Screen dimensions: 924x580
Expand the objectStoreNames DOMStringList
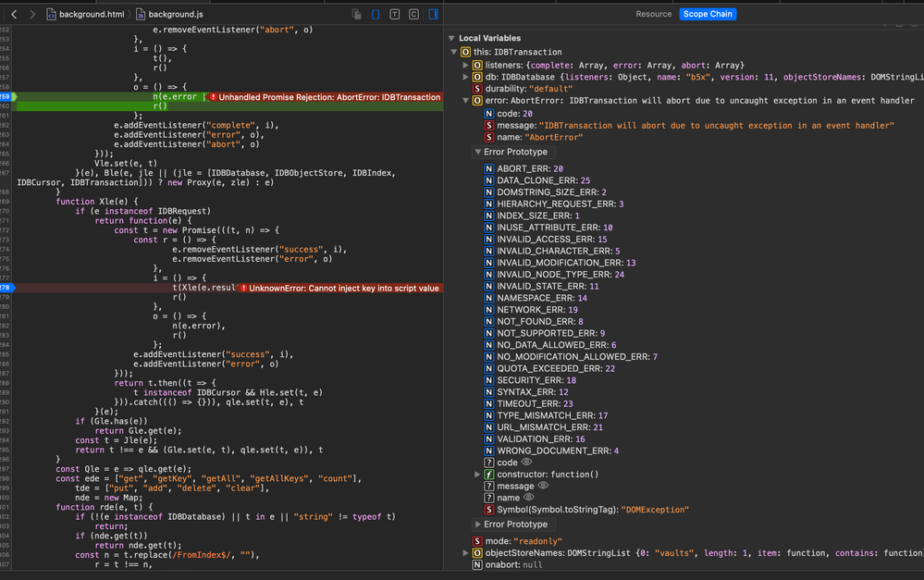pyautogui.click(x=466, y=553)
